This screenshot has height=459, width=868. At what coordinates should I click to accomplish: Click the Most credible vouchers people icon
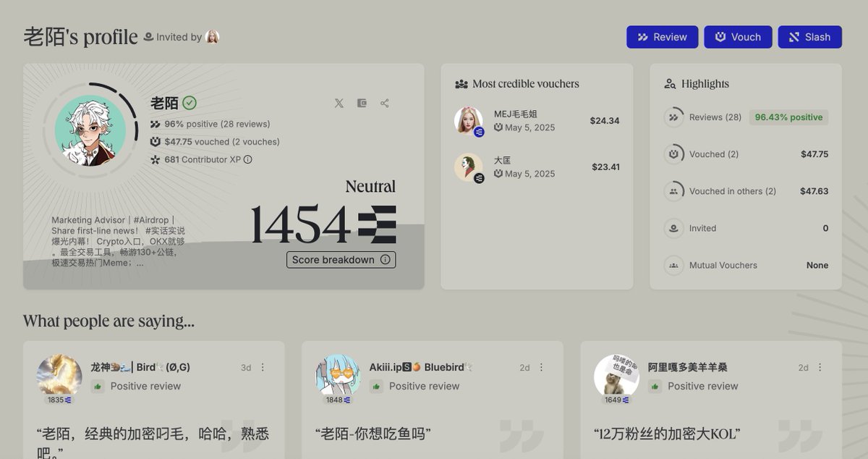click(x=461, y=84)
